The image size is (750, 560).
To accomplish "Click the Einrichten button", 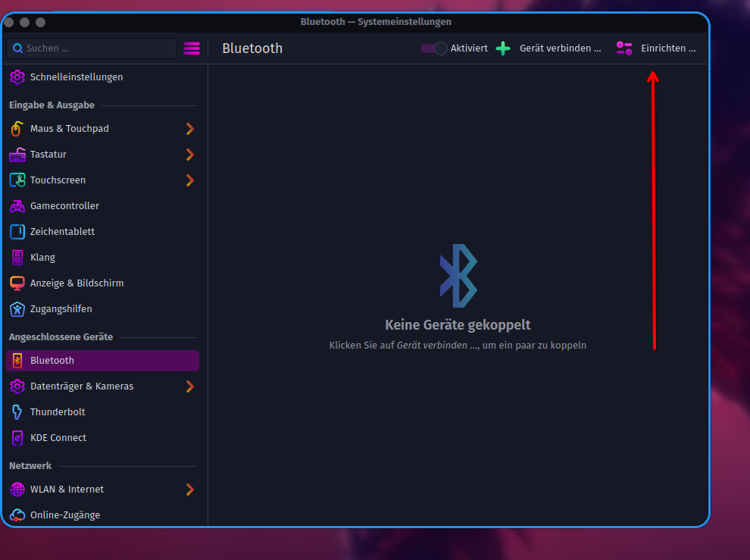I will coord(656,48).
